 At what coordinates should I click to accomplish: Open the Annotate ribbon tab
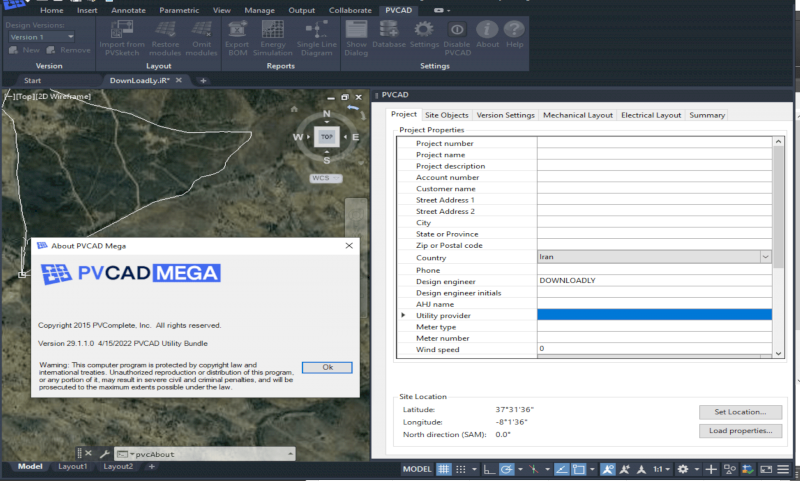click(128, 10)
